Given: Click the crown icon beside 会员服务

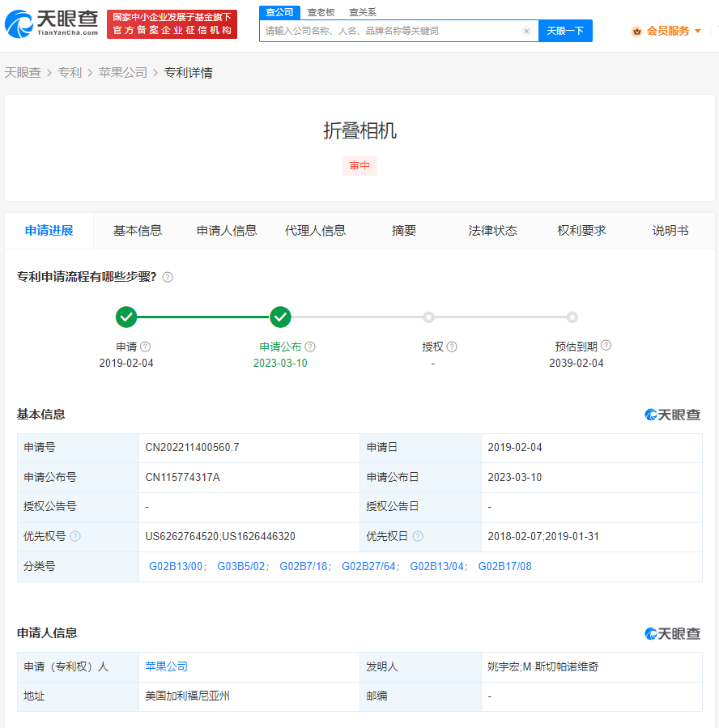Looking at the screenshot, I should click(637, 31).
